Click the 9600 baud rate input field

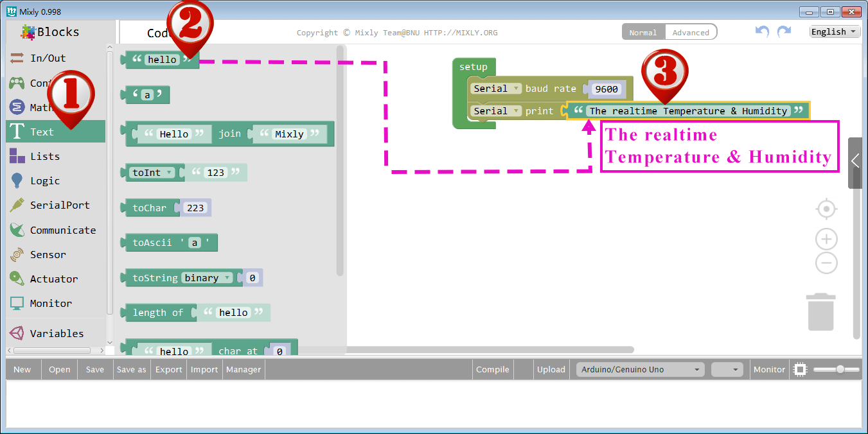[606, 89]
